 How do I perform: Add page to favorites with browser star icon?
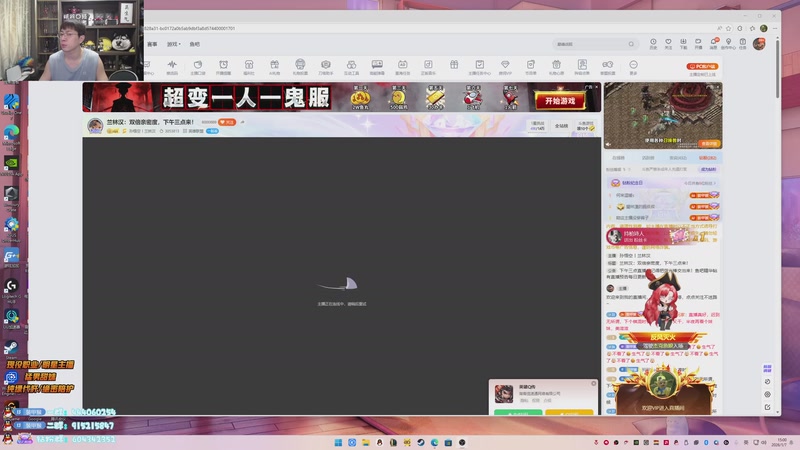click(x=729, y=29)
